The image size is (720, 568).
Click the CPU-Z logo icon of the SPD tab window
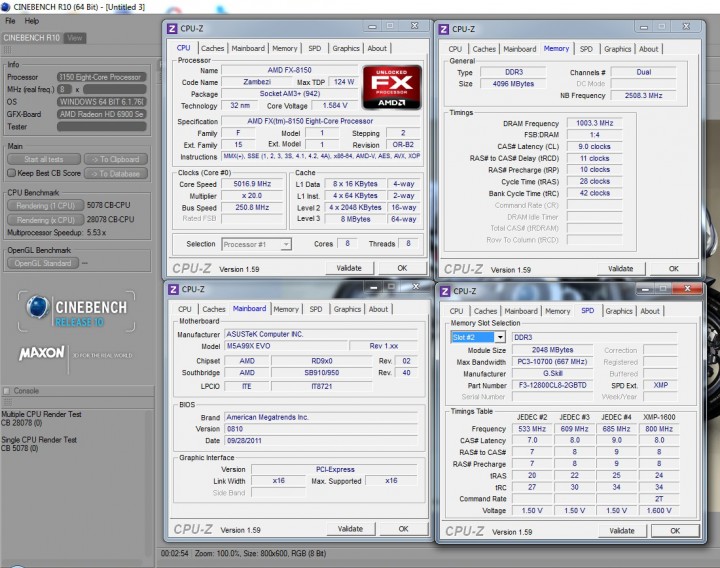[445, 291]
